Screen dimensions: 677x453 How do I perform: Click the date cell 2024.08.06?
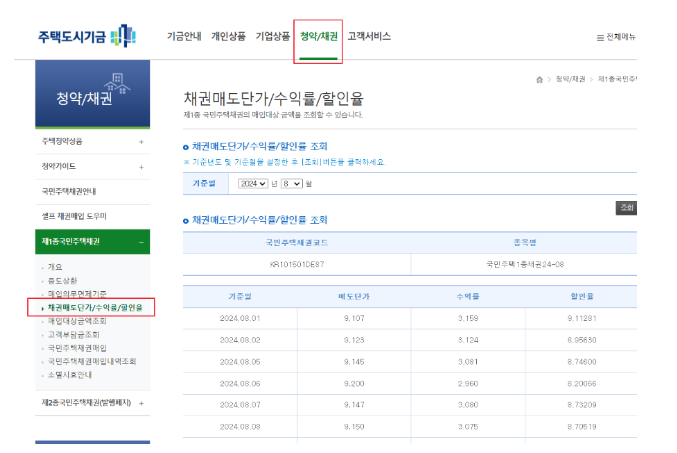[x=240, y=384]
